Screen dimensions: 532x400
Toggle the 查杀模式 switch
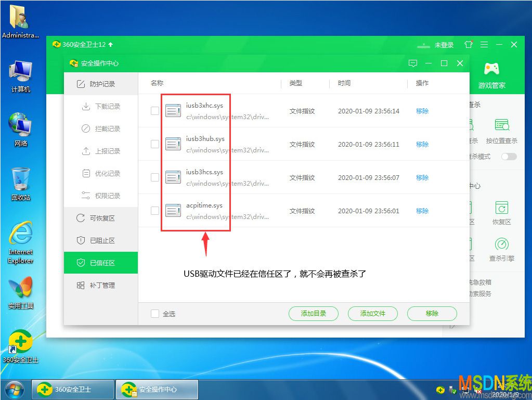[509, 157]
